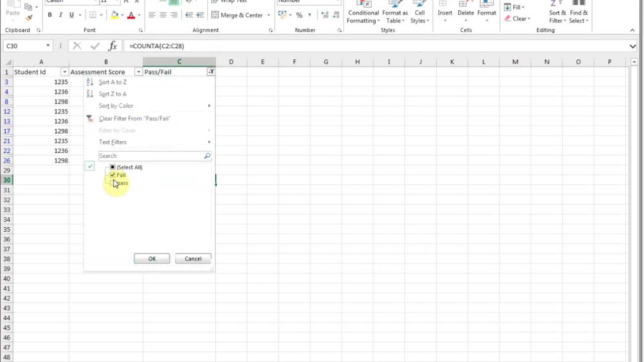Image resolution: width=644 pixels, height=362 pixels.
Task: Click the Sort A to Z icon
Action: 90,82
